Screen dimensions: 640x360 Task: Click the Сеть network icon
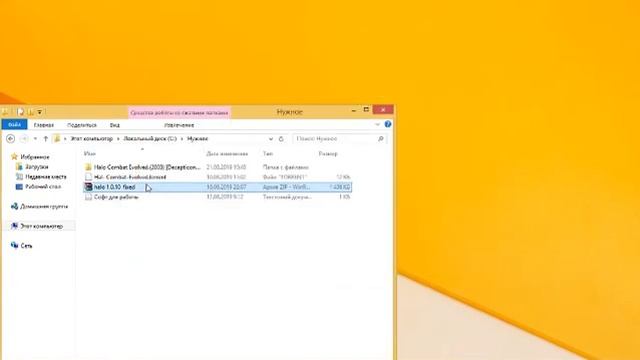(x=14, y=245)
